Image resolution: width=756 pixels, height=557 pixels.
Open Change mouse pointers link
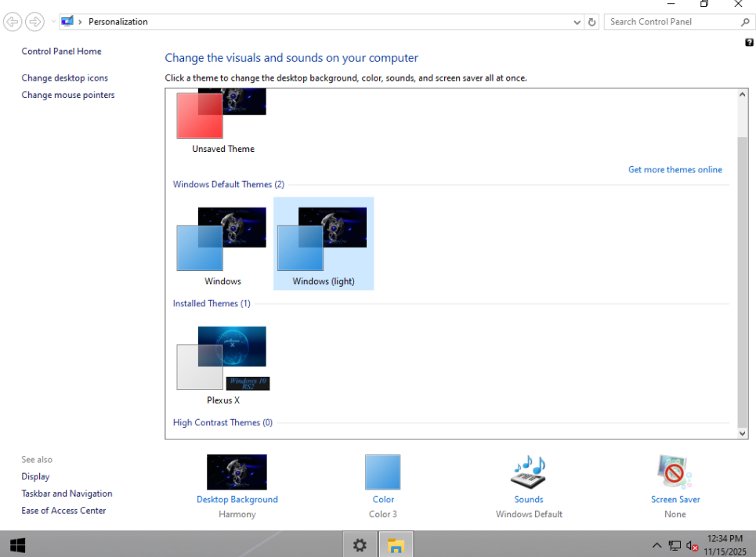point(68,95)
